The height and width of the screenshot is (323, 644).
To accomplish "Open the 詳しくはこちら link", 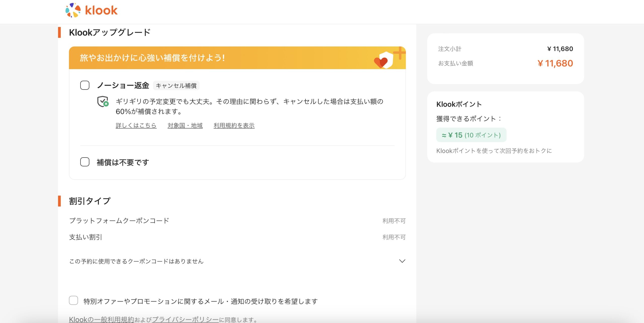I will pos(136,125).
